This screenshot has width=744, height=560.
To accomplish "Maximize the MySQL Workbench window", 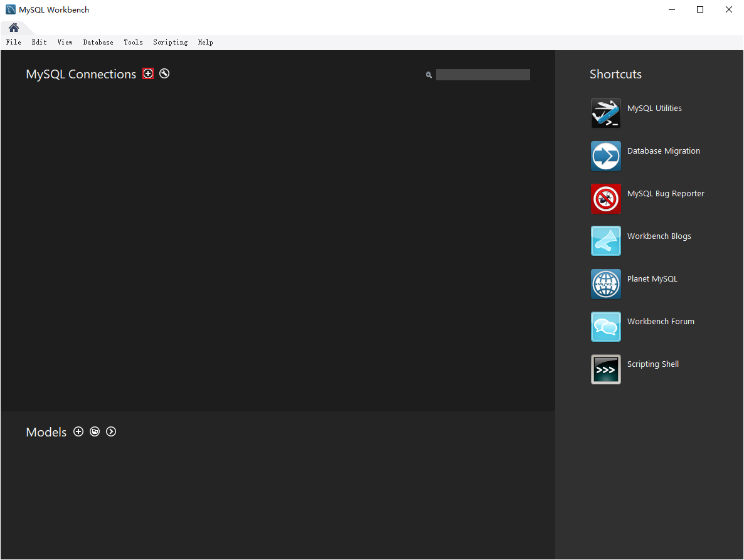I will coord(700,9).
